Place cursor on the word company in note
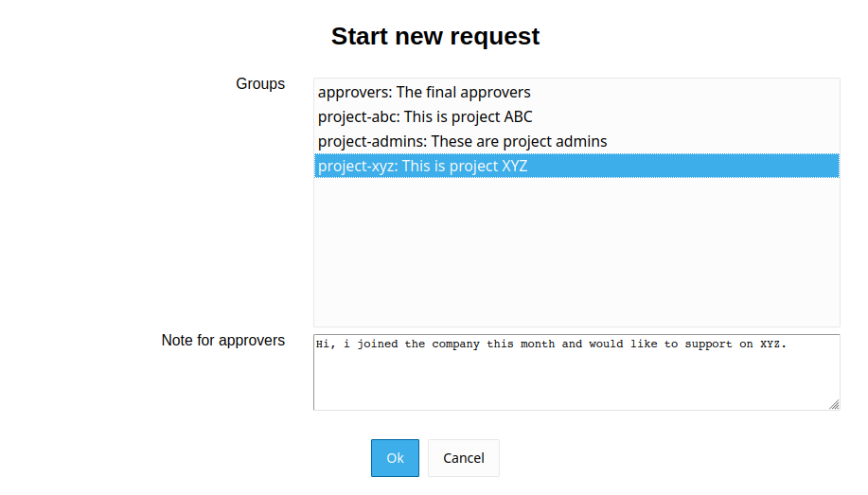The height and width of the screenshot is (495, 868). click(456, 345)
